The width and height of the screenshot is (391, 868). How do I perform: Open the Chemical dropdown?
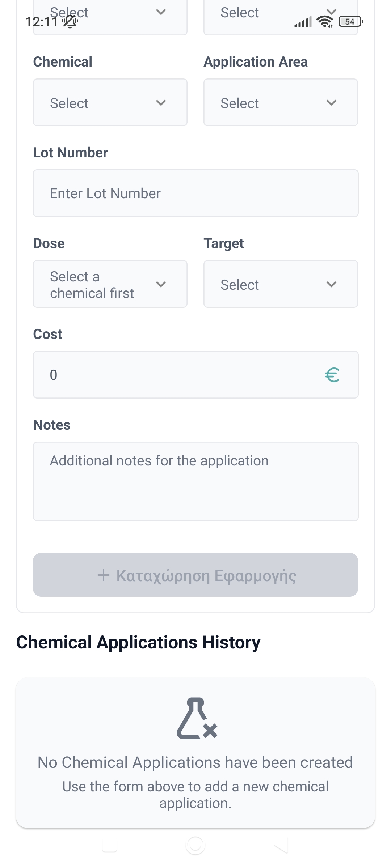pyautogui.click(x=110, y=103)
